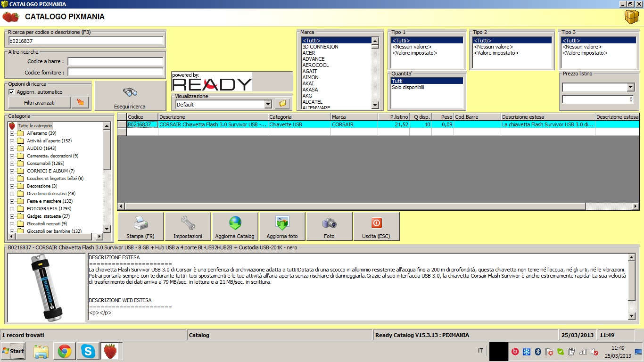Click the Beats Audio tray icon

515,351
